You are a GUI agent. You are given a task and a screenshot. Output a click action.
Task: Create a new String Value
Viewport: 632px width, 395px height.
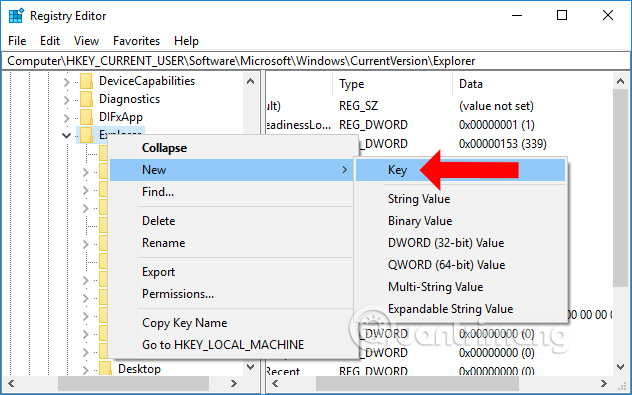[460, 199]
